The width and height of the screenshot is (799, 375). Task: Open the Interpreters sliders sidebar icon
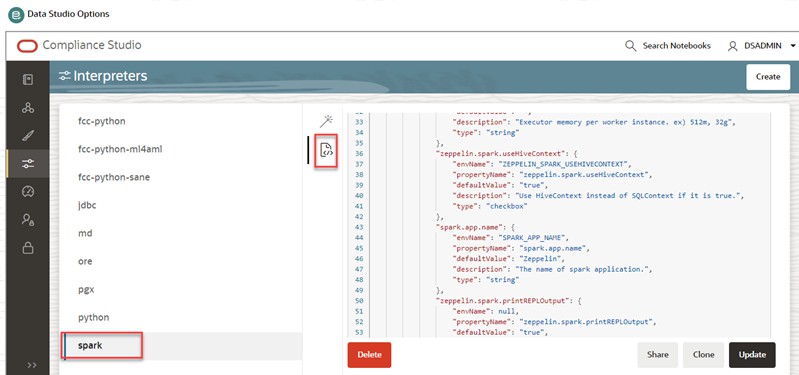[28, 164]
